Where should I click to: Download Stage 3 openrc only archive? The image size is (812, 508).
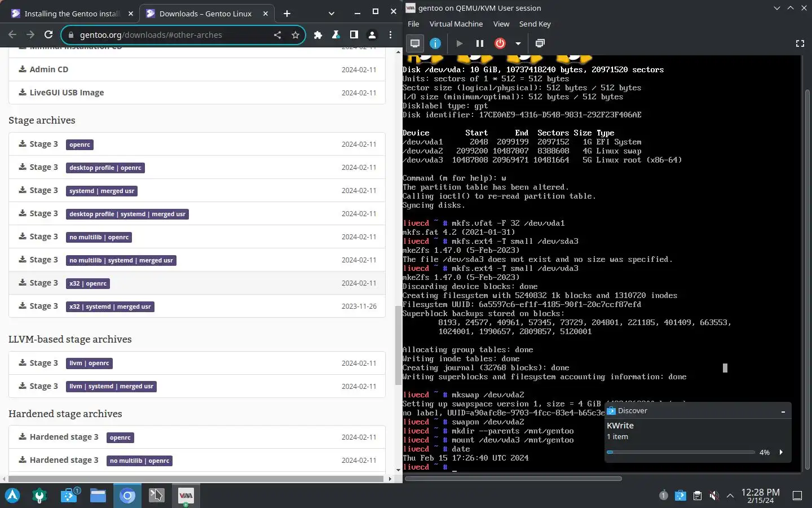click(197, 144)
